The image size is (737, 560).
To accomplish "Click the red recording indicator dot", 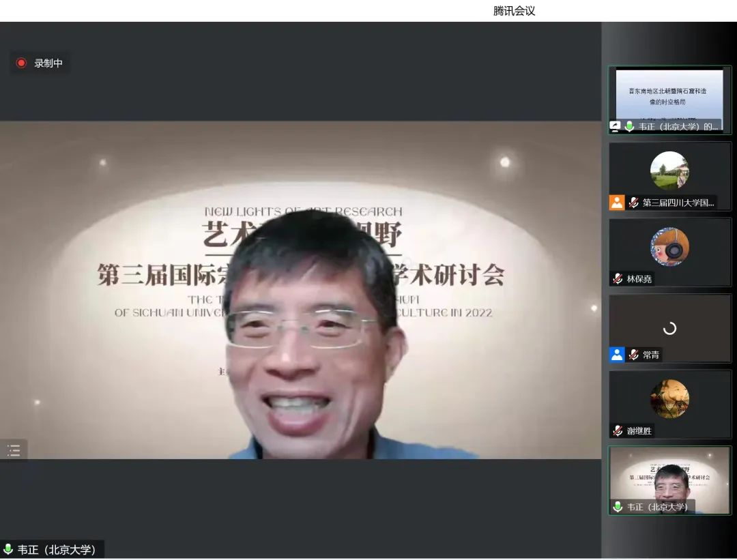I will 21,63.
